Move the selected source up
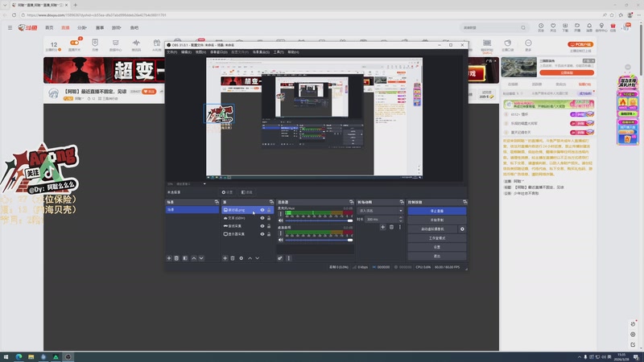Image resolution: width=644 pixels, height=362 pixels. coord(250,258)
